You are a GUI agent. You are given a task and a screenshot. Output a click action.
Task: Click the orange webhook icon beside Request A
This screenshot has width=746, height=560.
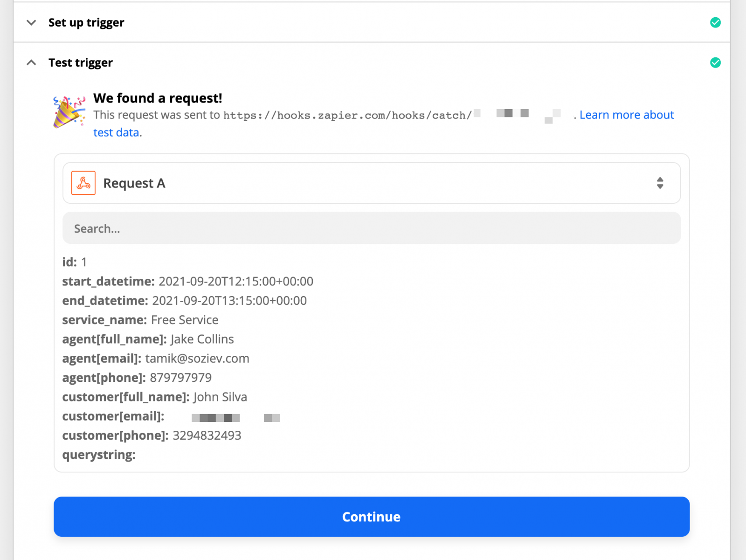(83, 182)
